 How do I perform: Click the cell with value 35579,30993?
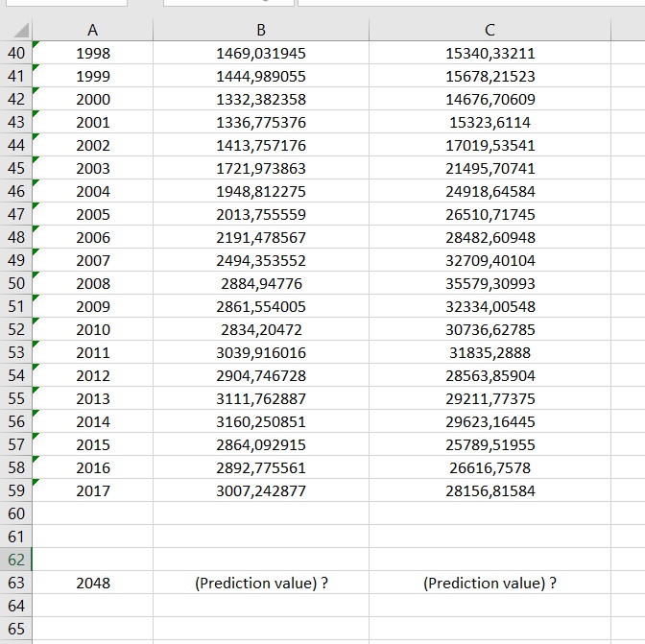(x=490, y=284)
